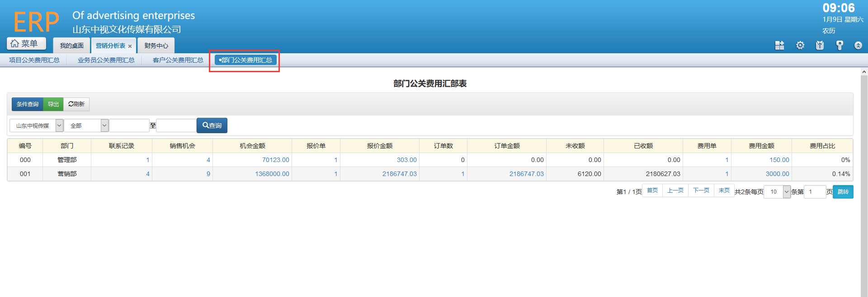Click the 机会金额 column header
This screenshot has width=868, height=297.
pos(252,146)
